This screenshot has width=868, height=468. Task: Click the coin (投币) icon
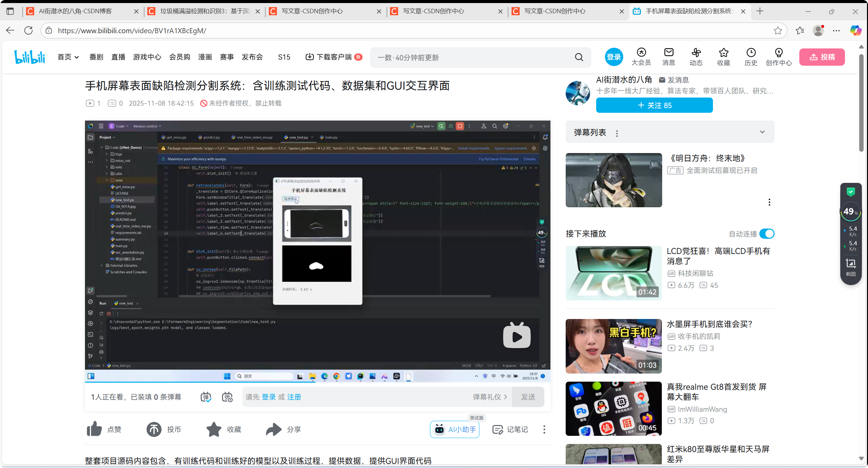point(154,429)
